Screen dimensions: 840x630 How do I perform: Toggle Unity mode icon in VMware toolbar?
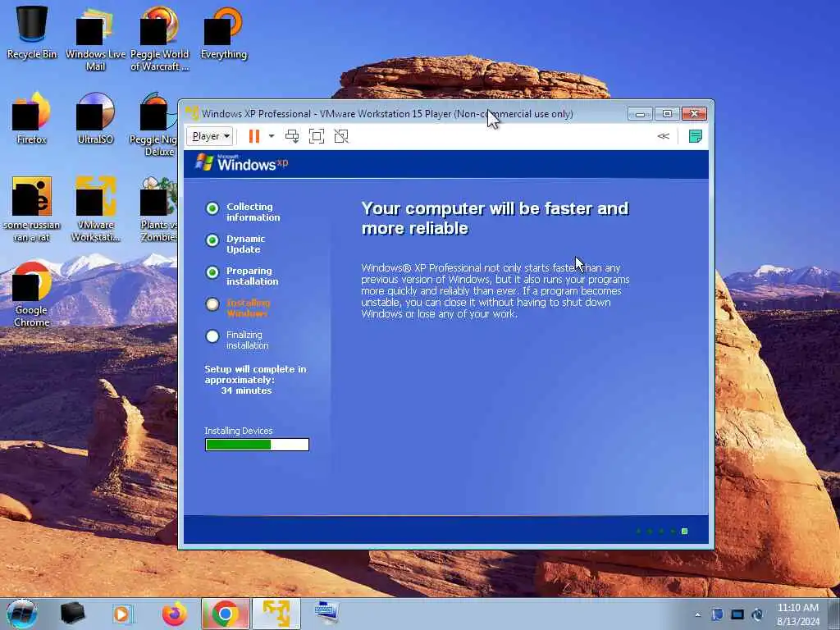pyautogui.click(x=341, y=136)
